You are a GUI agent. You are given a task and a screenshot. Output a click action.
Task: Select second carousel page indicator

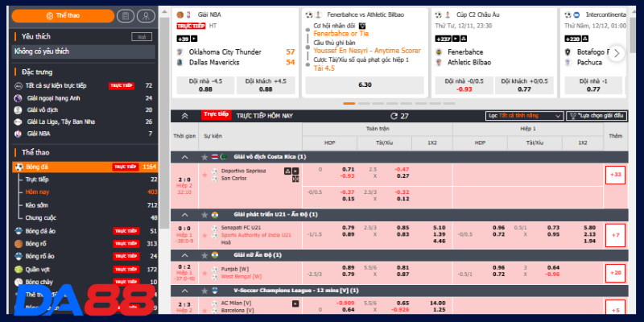(364, 104)
